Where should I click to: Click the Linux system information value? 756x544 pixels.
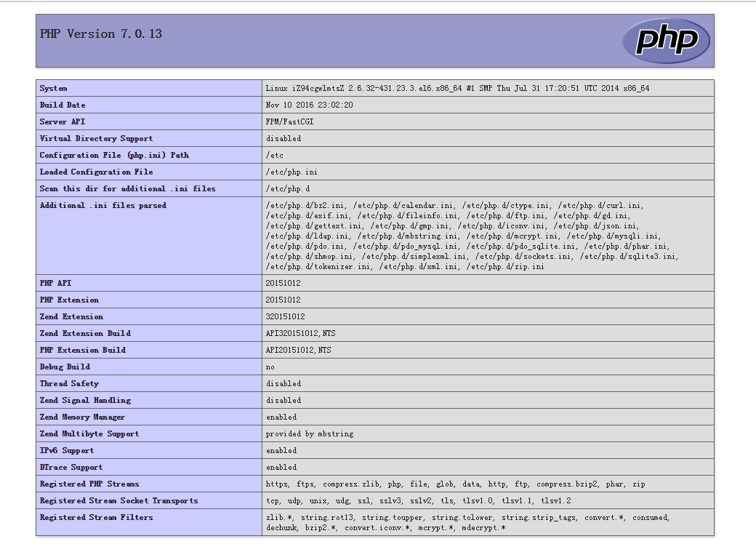(457, 88)
